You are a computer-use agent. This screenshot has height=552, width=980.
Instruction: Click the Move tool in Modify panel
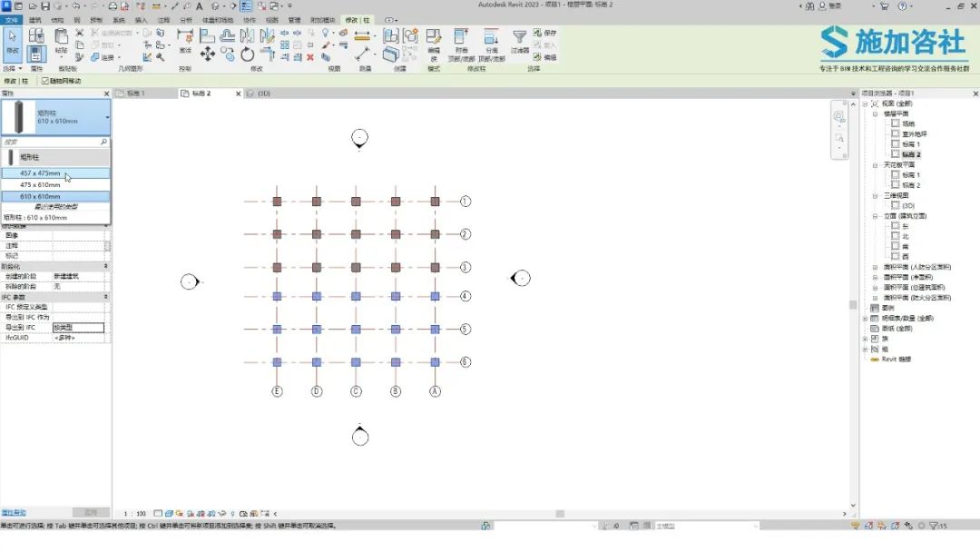tap(208, 54)
